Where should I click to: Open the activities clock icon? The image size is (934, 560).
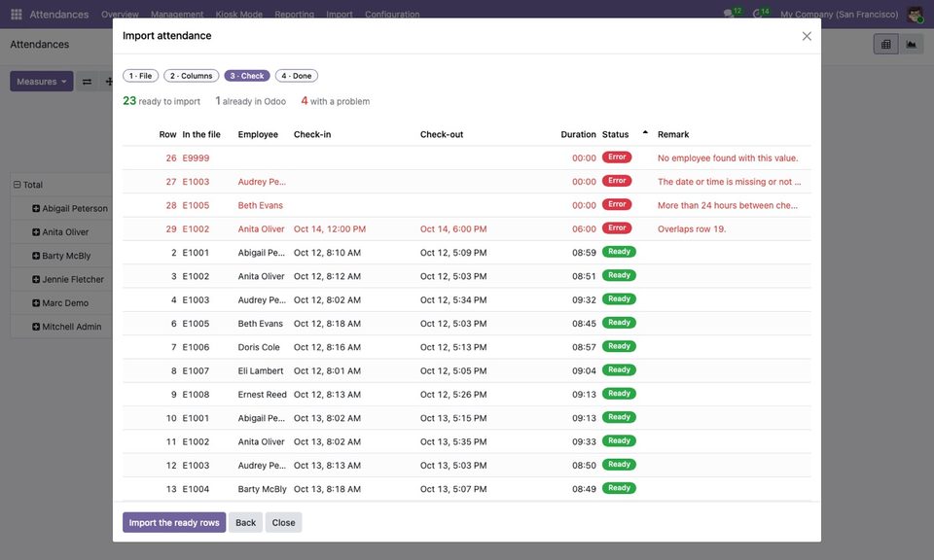758,14
